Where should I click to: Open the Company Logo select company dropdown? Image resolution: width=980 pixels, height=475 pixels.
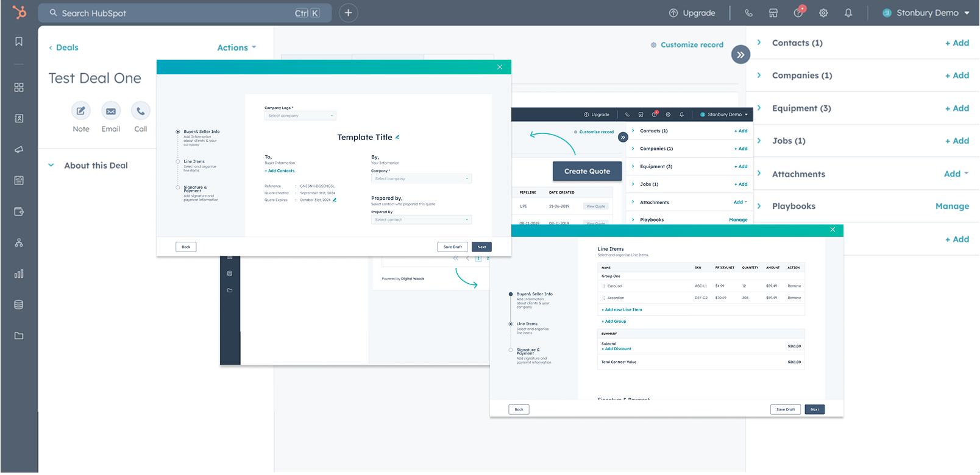coord(300,116)
